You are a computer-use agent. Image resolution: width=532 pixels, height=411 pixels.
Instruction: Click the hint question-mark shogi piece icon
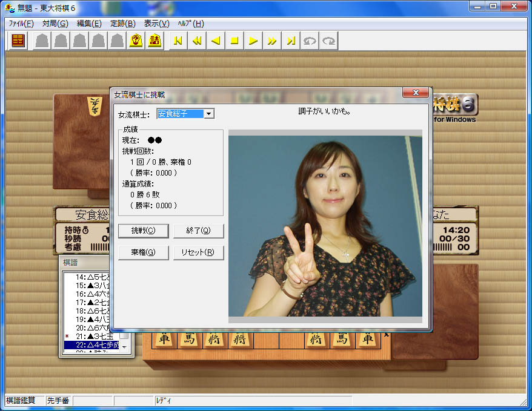(x=136, y=41)
